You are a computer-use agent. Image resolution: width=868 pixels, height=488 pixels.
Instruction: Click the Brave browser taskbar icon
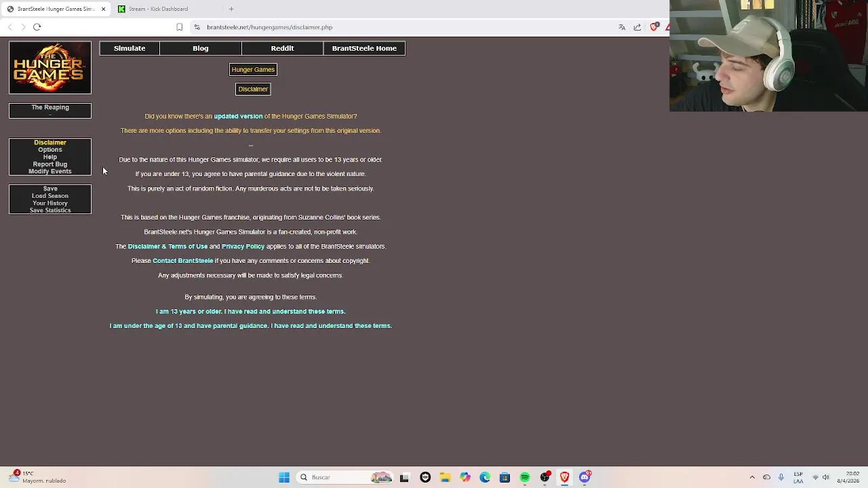[564, 477]
